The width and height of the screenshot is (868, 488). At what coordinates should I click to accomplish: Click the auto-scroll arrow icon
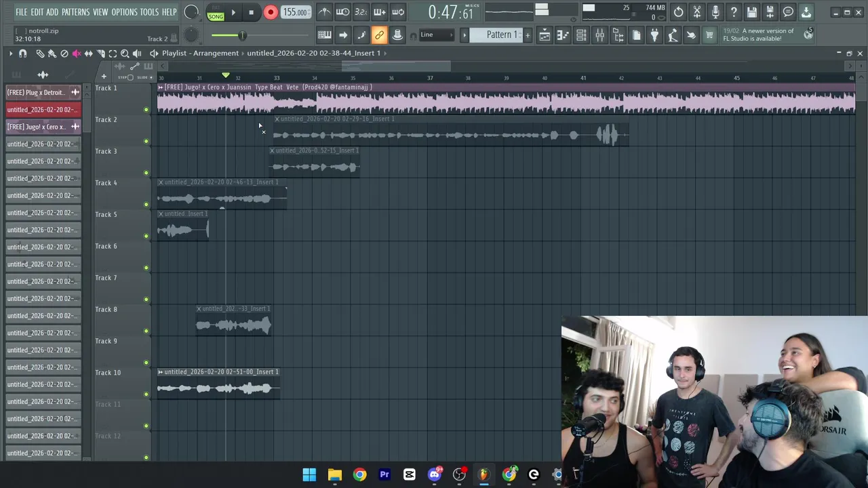(343, 35)
